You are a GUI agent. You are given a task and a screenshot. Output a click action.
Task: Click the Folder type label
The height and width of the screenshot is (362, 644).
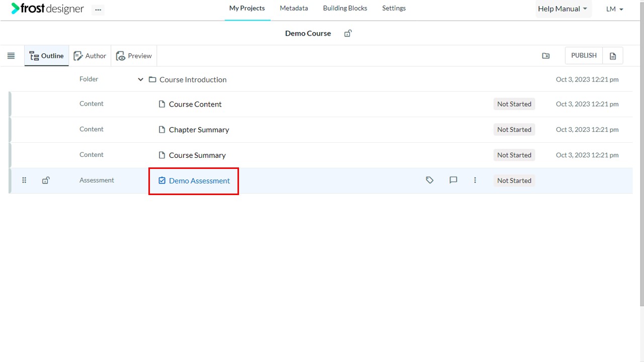tap(89, 79)
